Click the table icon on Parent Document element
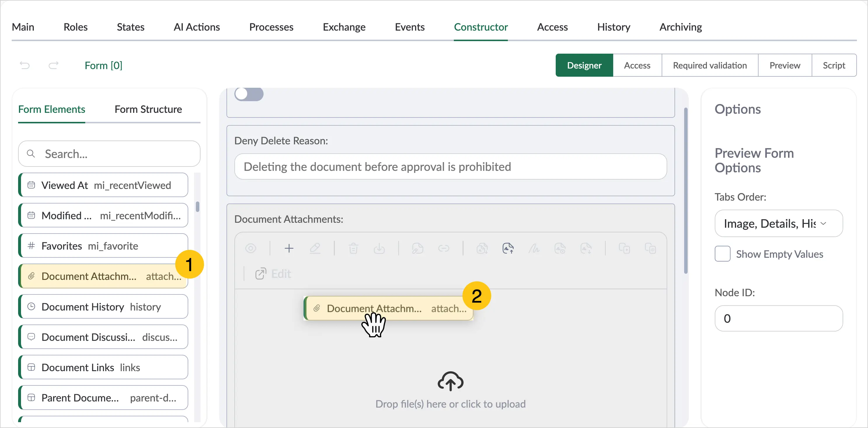868x428 pixels. [31, 397]
